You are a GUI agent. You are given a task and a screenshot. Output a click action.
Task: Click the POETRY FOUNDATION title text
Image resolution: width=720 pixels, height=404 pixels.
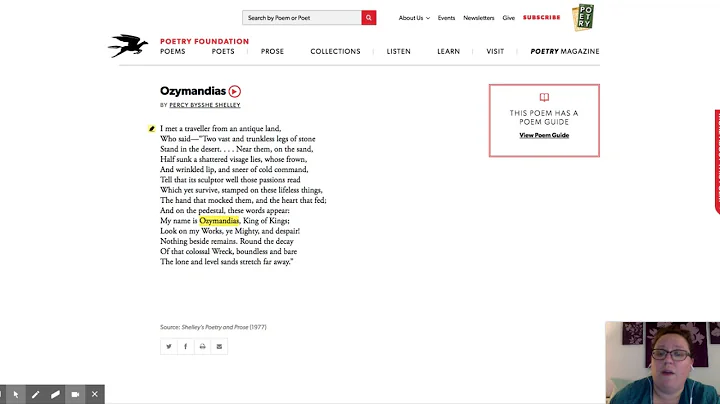pos(204,41)
